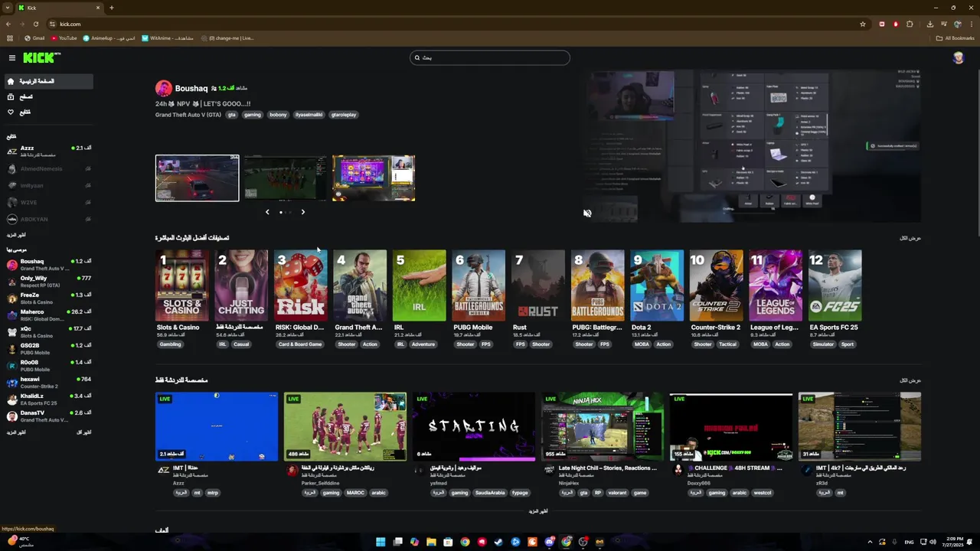This screenshot has width=980, height=551.
Task: Open DanasTV in recommended channels
Action: [49, 416]
